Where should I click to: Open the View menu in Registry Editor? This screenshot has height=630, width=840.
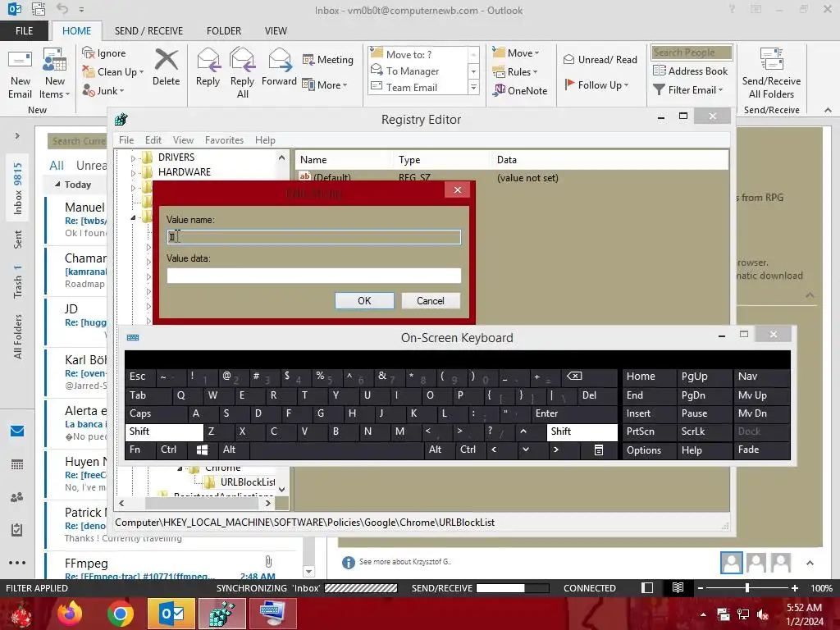pos(183,140)
